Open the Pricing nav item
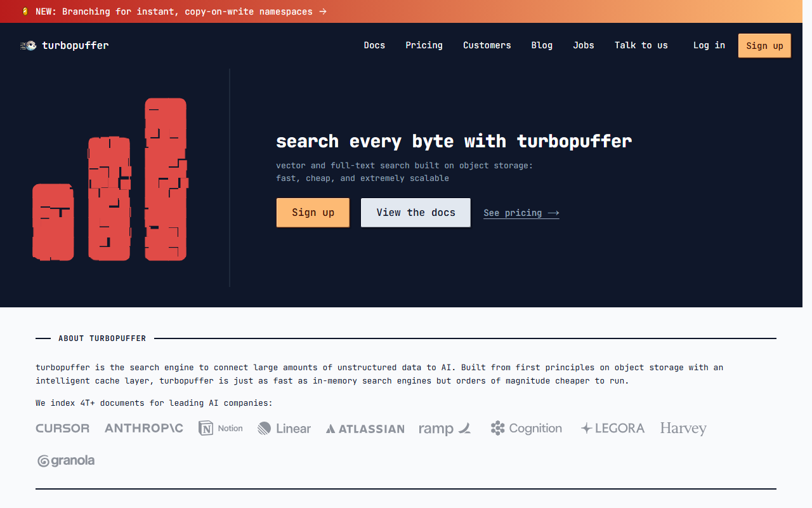 424,45
